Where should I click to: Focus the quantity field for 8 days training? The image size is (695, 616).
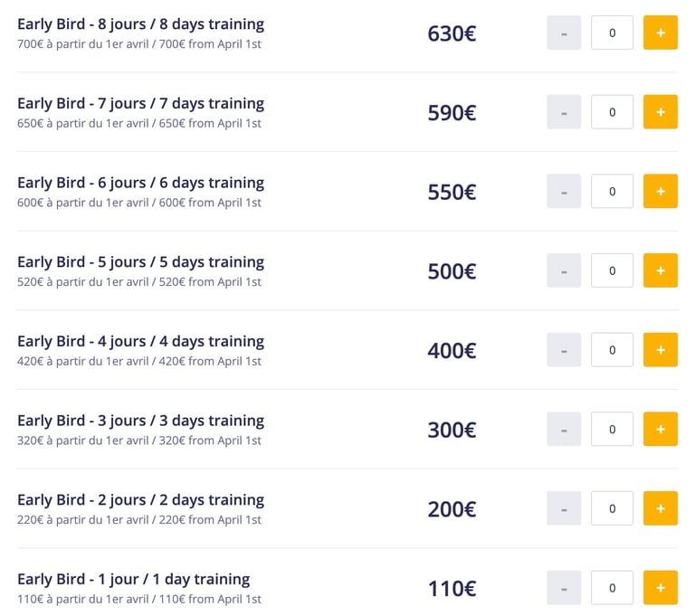click(612, 33)
